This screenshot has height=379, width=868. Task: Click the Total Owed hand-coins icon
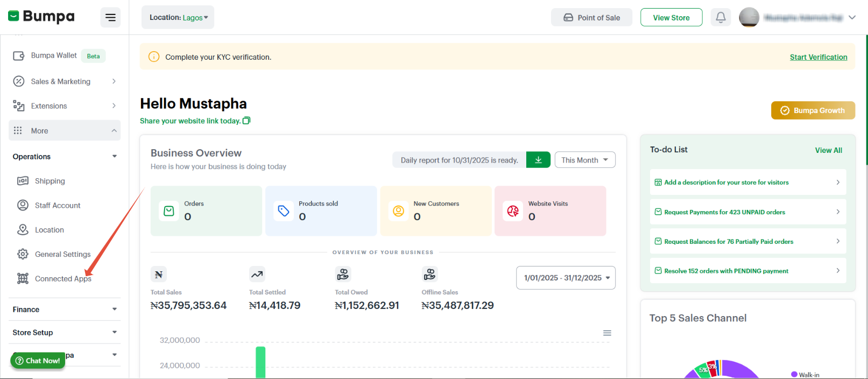pos(343,275)
